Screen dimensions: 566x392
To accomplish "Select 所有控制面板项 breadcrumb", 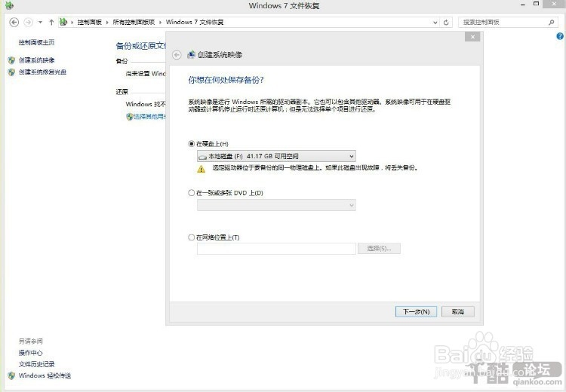I will point(134,23).
